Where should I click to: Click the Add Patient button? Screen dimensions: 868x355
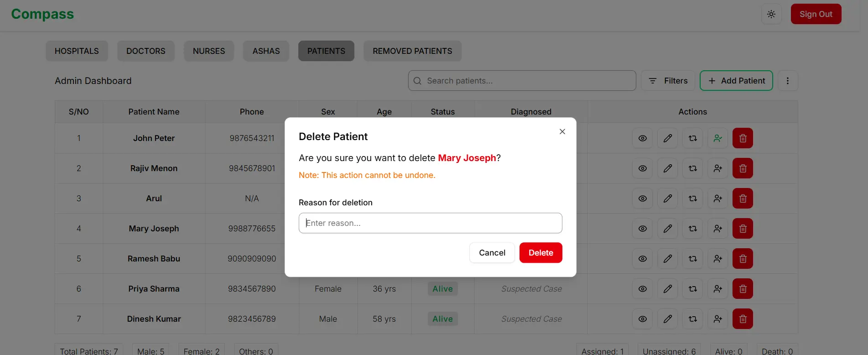pos(736,81)
